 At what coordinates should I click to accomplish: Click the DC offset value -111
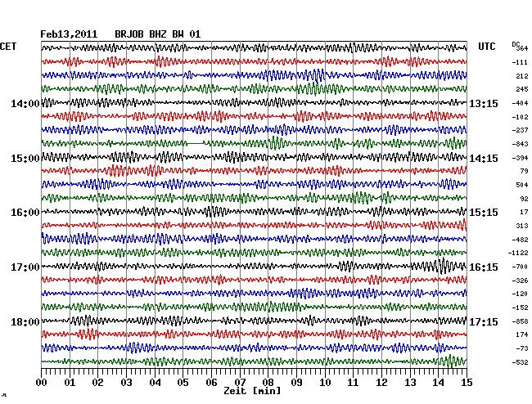tap(520, 62)
